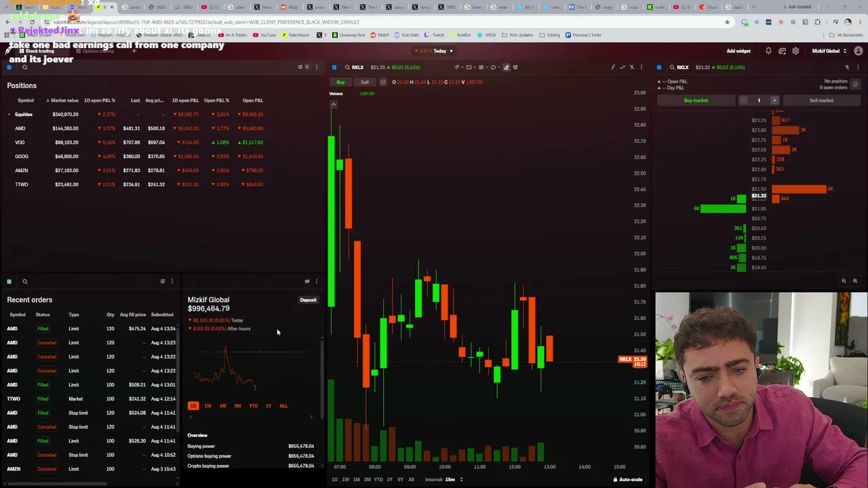The height and width of the screenshot is (488, 868).
Task: Select the 1W range in account chart
Action: click(x=208, y=405)
